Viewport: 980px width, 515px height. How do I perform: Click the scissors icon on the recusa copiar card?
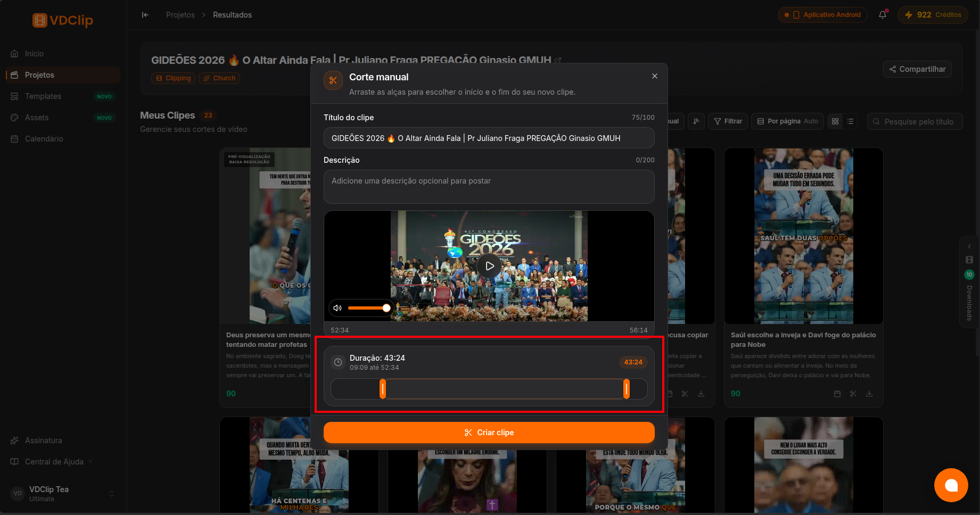(685, 394)
